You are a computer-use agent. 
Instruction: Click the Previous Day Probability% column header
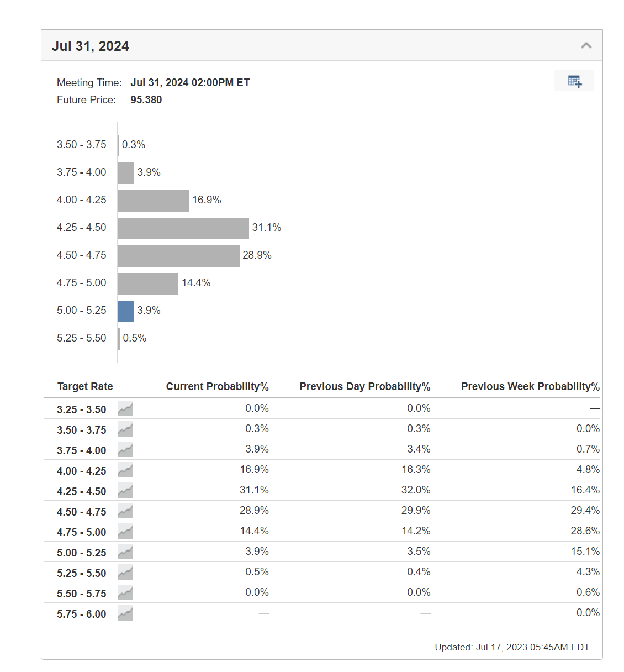pos(364,386)
